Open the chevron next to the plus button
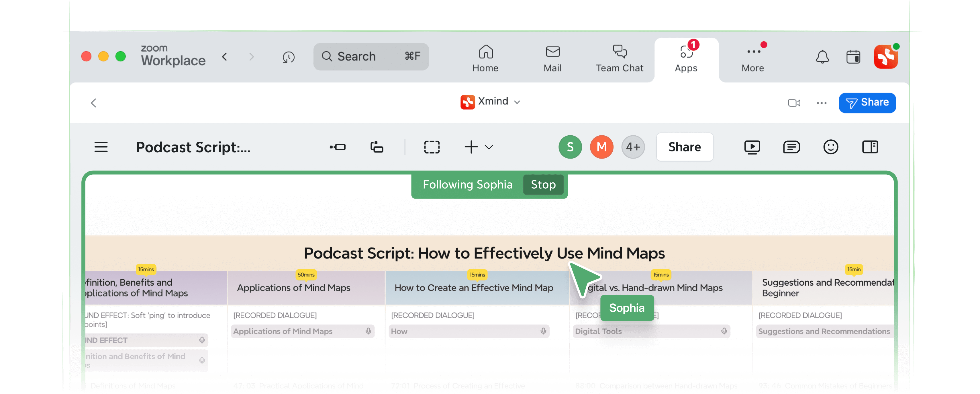Screen dimensions: 980x394 tap(489, 147)
